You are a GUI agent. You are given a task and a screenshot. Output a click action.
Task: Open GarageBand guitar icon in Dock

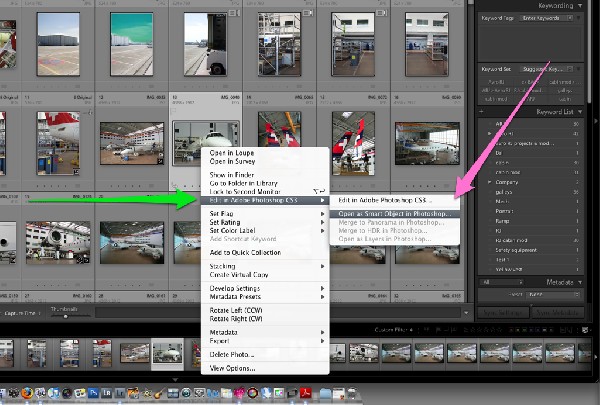pos(159,393)
